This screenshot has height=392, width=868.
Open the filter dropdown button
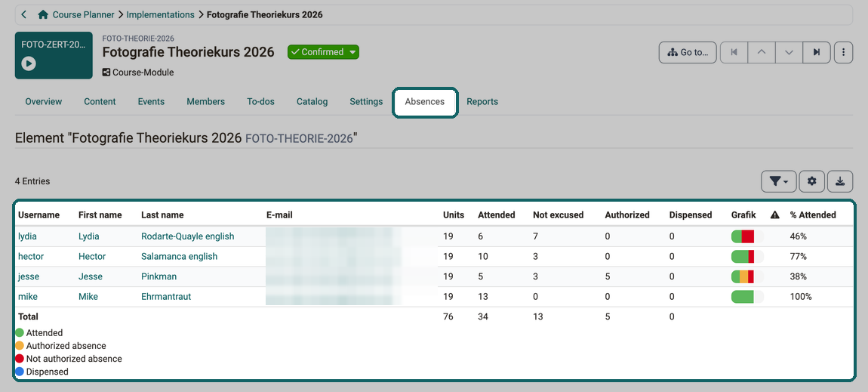pyautogui.click(x=778, y=181)
